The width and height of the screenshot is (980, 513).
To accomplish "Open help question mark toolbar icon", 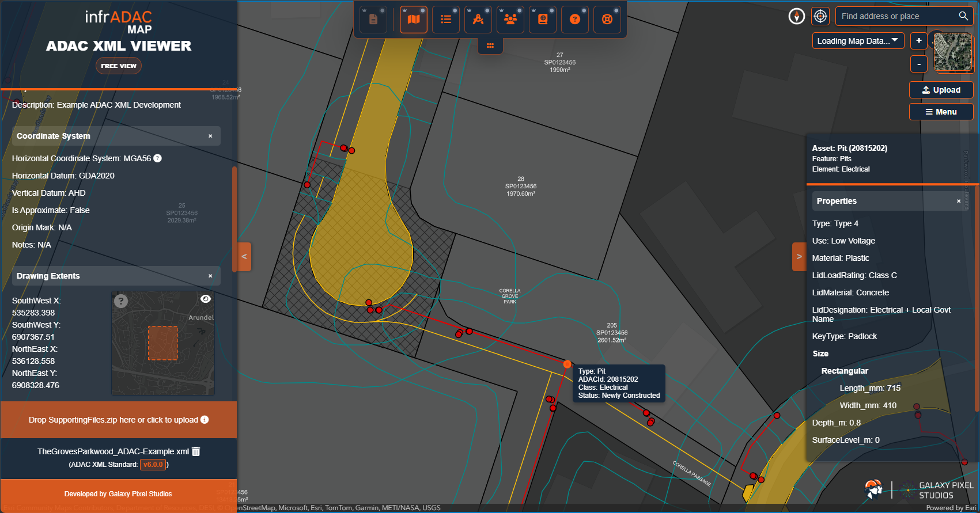I will 575,19.
